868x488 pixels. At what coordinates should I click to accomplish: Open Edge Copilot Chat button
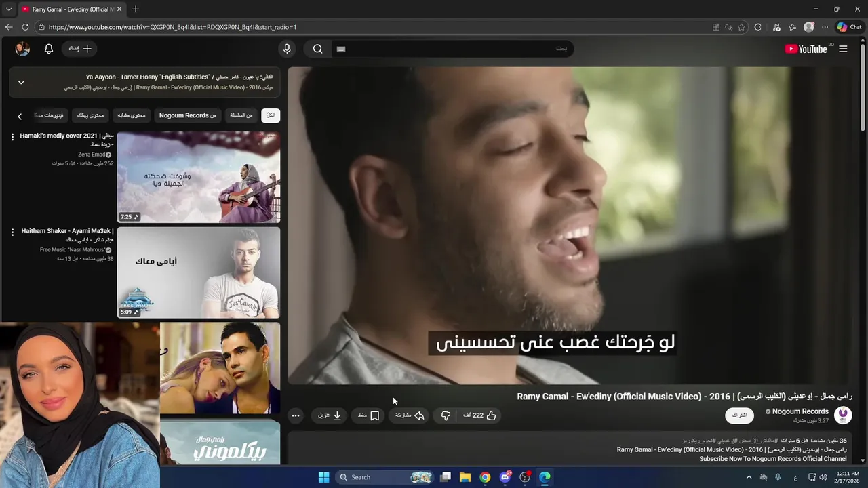[849, 27]
